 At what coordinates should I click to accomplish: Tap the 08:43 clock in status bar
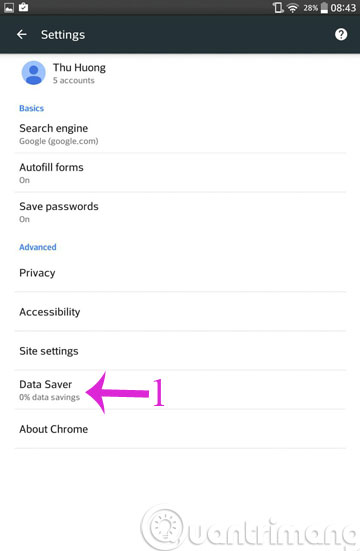pos(343,8)
